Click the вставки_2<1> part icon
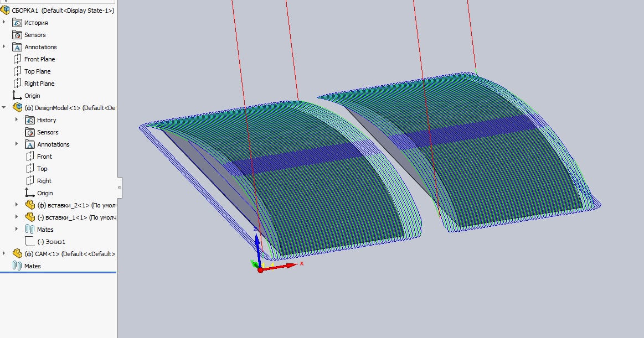Viewport: 644px width, 338px height. (30, 205)
